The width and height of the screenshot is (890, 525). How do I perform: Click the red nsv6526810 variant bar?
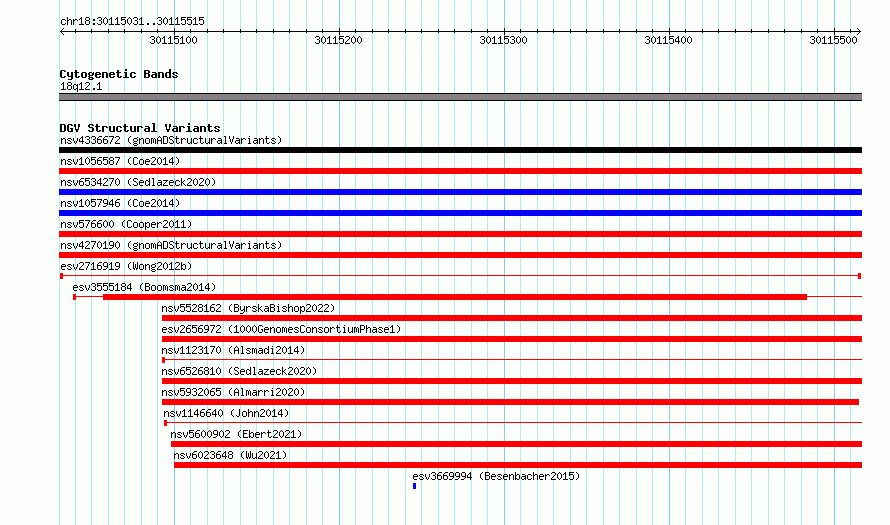(x=511, y=381)
